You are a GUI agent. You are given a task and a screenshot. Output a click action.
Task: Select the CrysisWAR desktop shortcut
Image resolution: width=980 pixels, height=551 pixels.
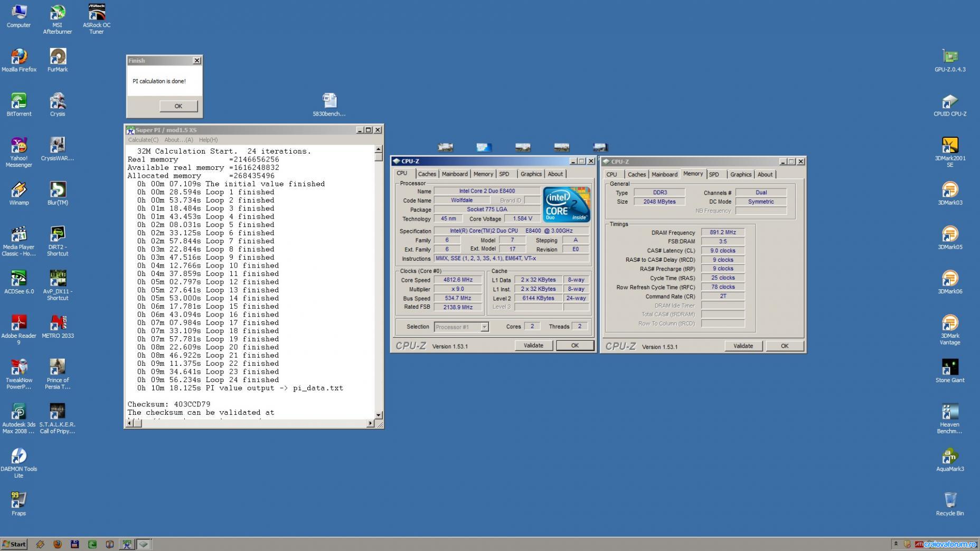point(58,149)
